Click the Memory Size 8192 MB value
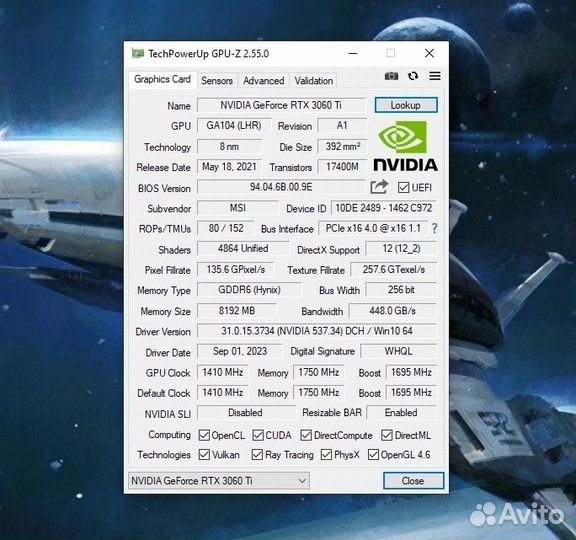This screenshot has width=576, height=540. (x=237, y=311)
